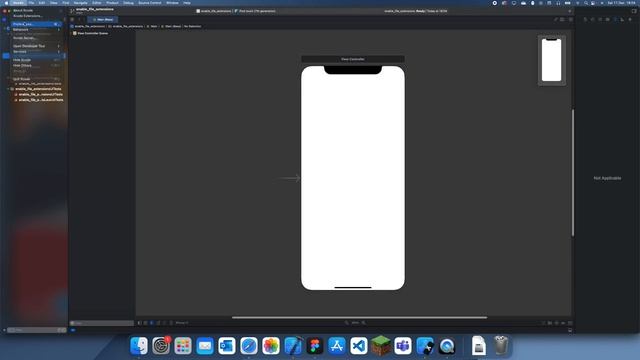Choose Preferences from Xcode menu

36,24
